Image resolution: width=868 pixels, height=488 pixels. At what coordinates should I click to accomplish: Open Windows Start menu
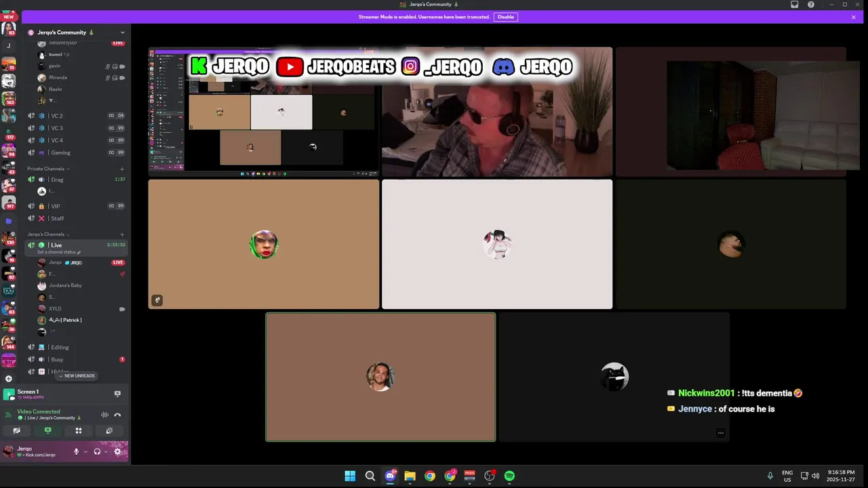coord(350,476)
